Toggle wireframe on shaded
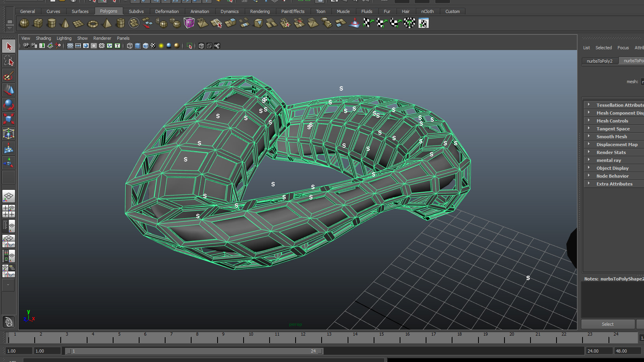 click(145, 46)
